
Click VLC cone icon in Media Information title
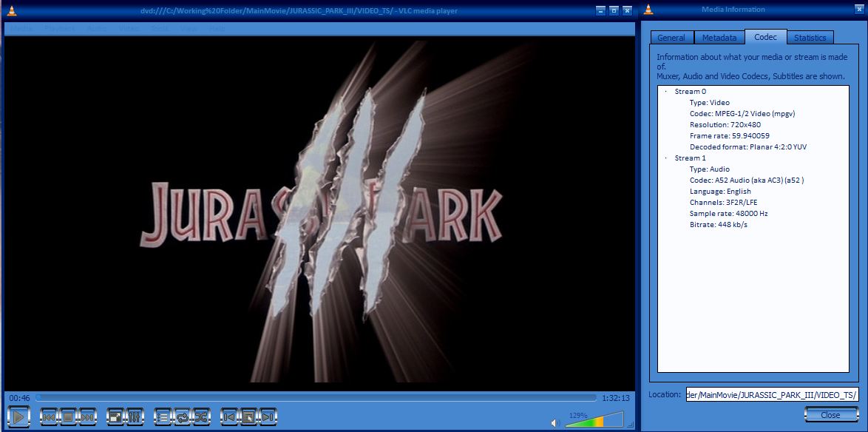[x=649, y=10]
